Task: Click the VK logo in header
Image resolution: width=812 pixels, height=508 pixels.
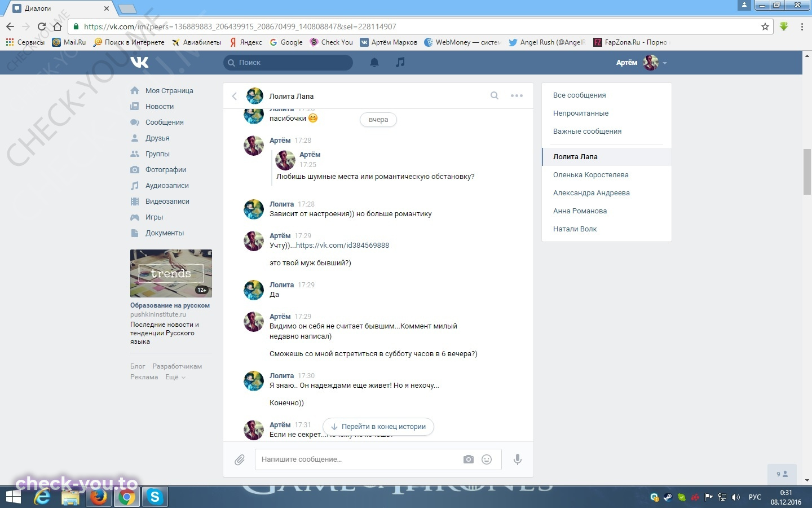Action: (139, 62)
